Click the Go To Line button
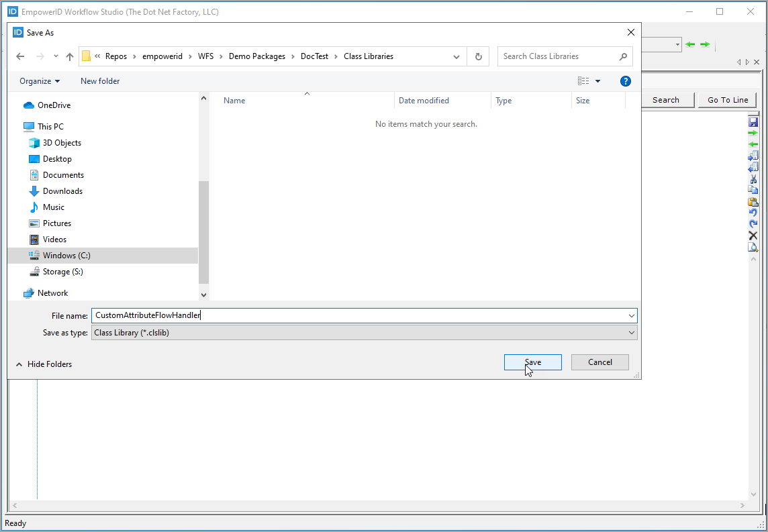 pyautogui.click(x=727, y=100)
